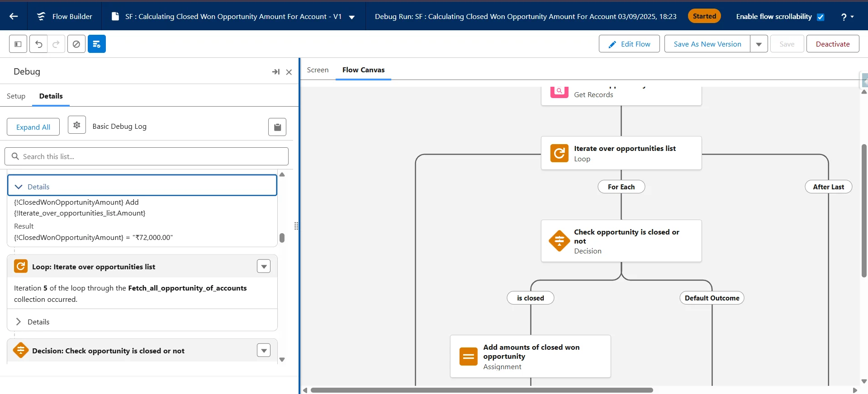
Task: Open the flow version dropdown arrow
Action: 352,17
